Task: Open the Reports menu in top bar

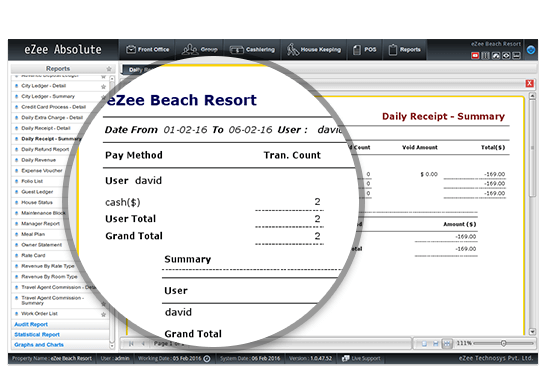Action: pos(405,49)
